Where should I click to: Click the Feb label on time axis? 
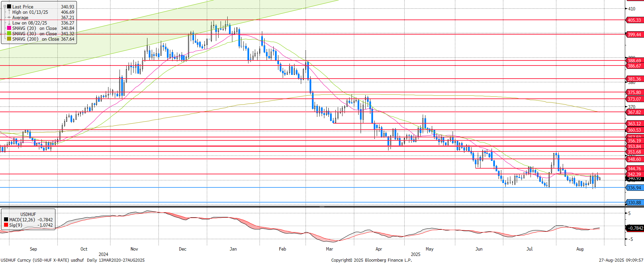coord(283,249)
